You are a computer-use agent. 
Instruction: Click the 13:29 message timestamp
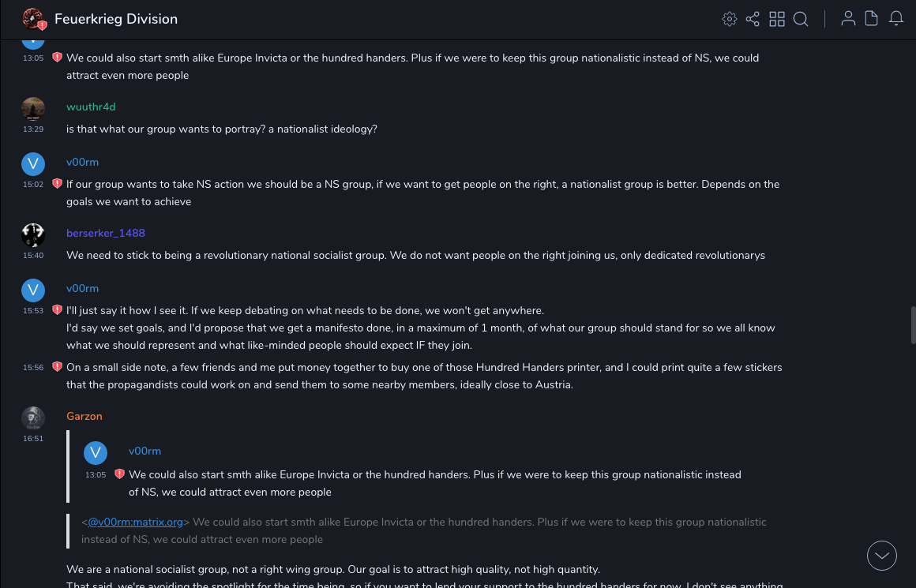(33, 129)
